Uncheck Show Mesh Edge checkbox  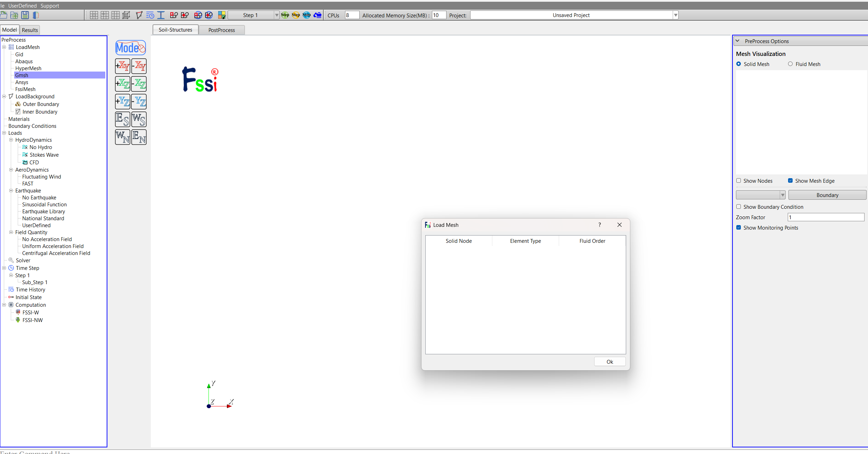point(791,181)
